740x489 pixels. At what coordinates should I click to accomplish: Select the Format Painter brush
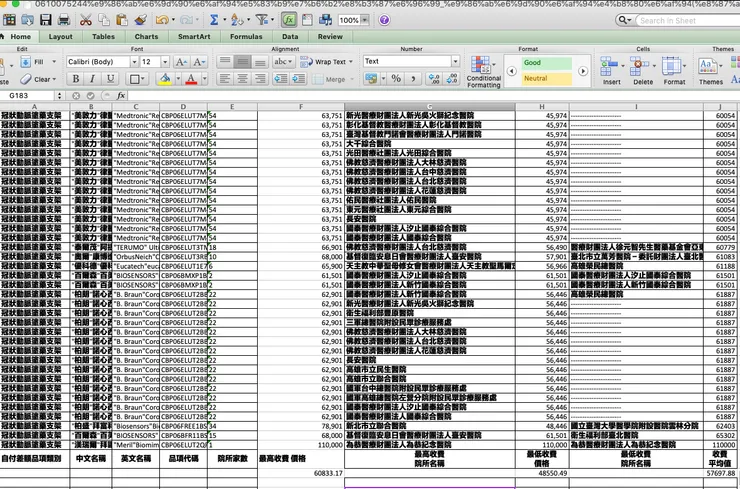point(140,20)
